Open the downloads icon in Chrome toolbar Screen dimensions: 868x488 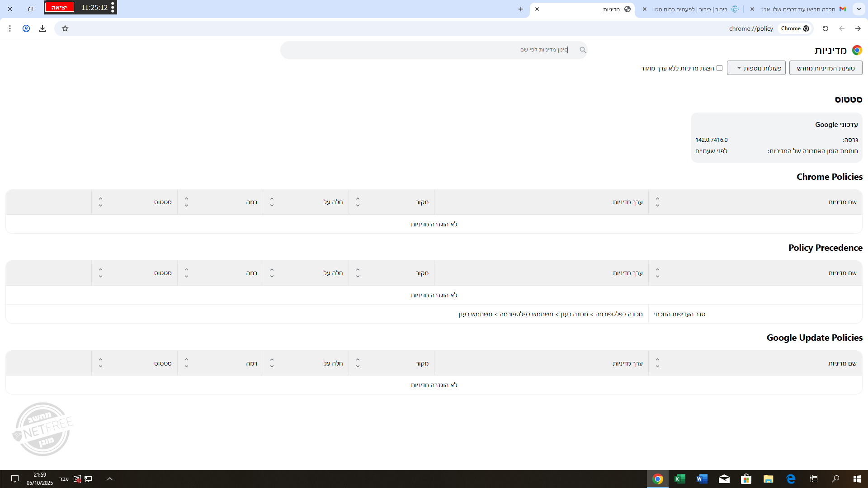click(x=42, y=28)
